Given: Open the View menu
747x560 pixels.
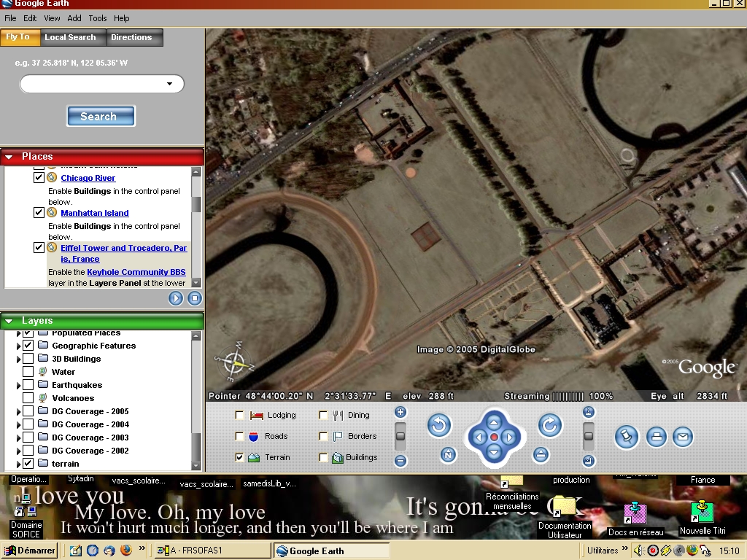Looking at the screenshot, I should tap(52, 18).
